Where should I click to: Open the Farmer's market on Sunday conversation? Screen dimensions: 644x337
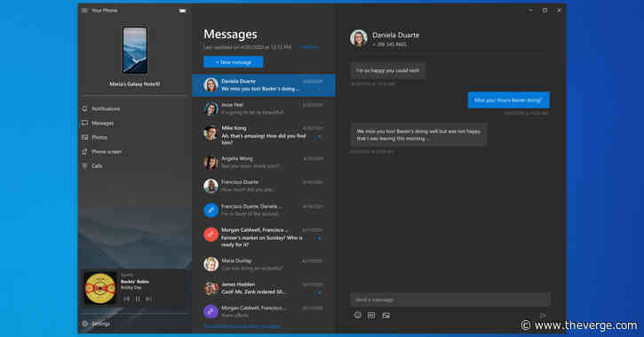[264, 237]
